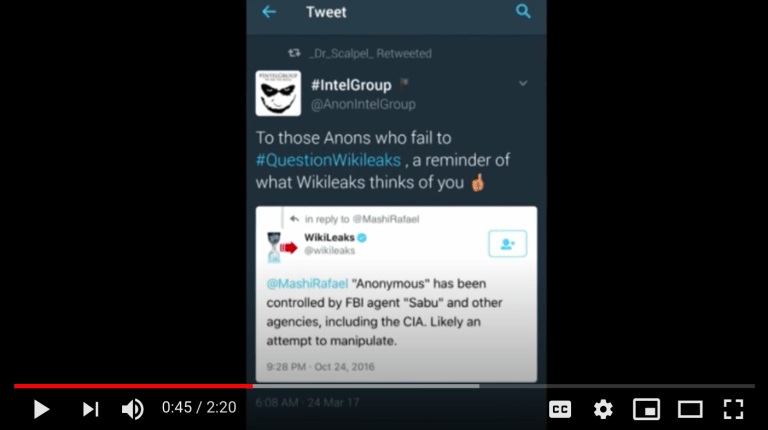Play the video
This screenshot has width=768, height=430.
click(x=41, y=409)
